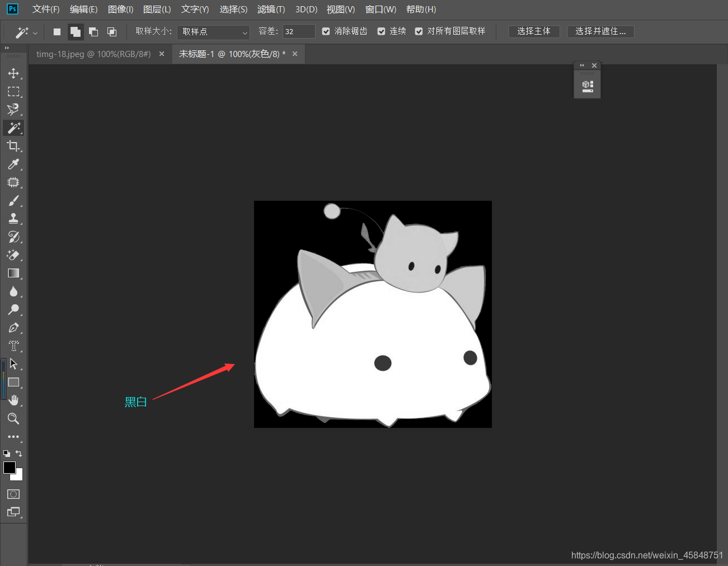Toggle the 消除锯齿 checkbox

326,31
